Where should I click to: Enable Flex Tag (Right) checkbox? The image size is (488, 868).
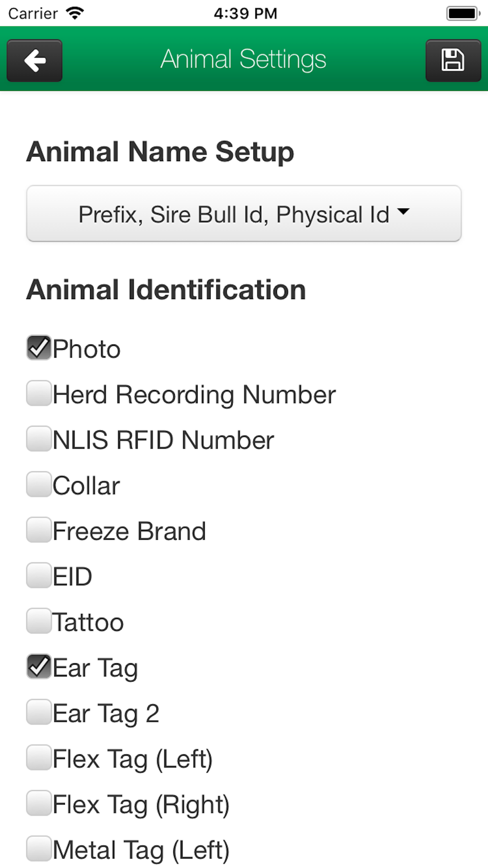click(39, 804)
